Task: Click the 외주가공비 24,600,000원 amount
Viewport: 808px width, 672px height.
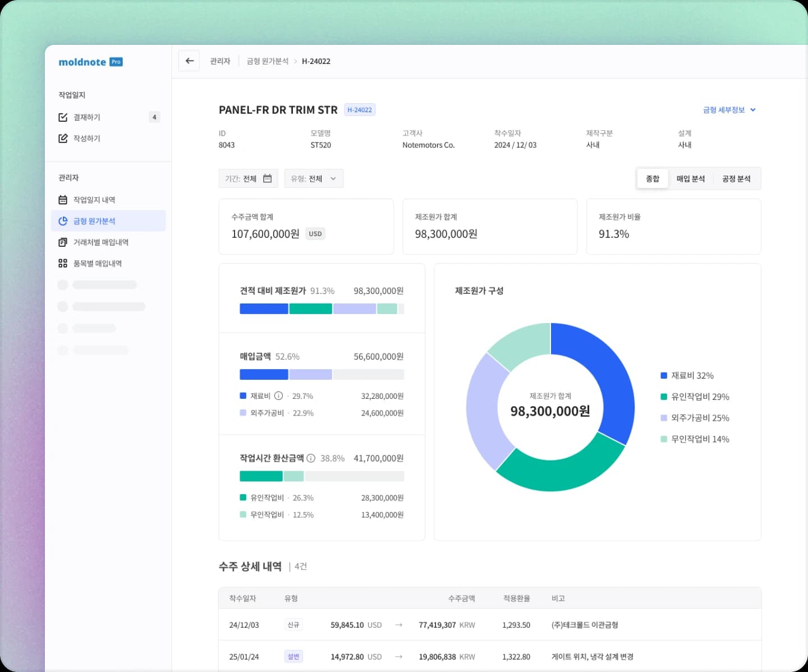Action: click(382, 413)
